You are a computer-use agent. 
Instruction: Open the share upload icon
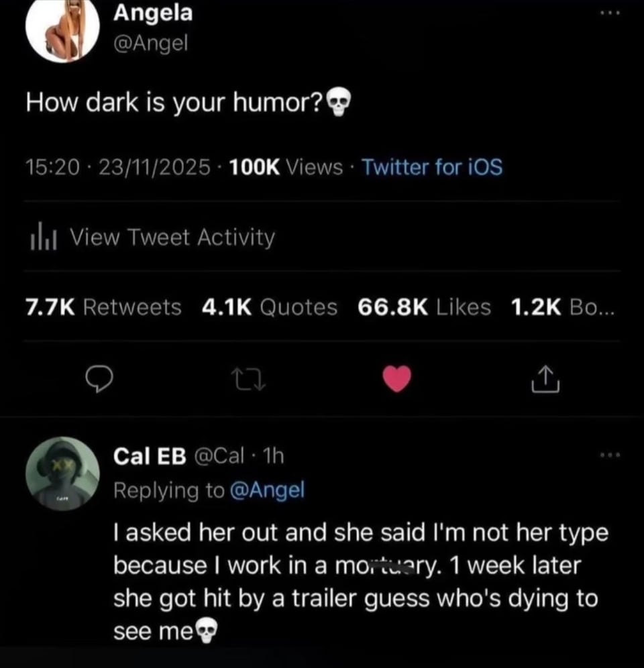click(x=545, y=380)
